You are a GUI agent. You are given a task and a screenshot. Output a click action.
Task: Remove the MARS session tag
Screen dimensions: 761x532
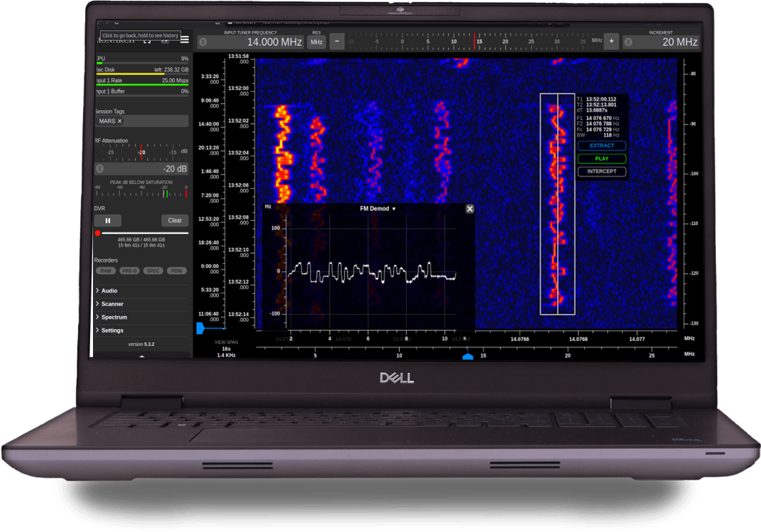pos(120,122)
